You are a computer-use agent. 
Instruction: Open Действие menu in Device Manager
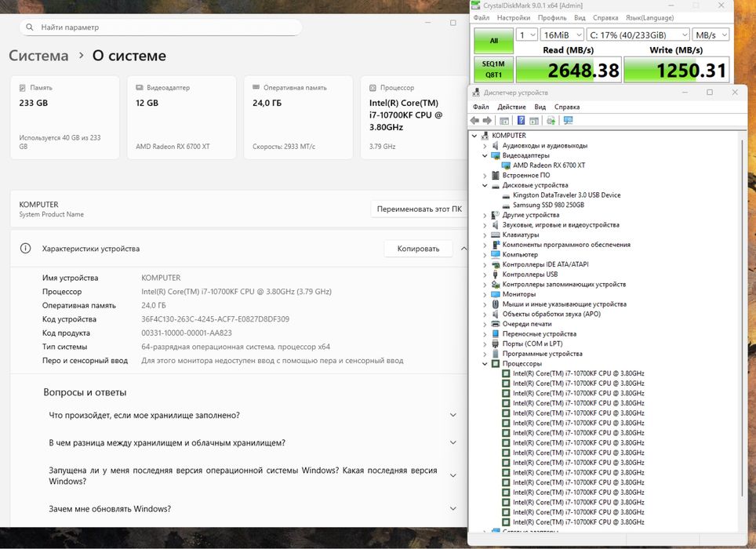pyautogui.click(x=511, y=107)
